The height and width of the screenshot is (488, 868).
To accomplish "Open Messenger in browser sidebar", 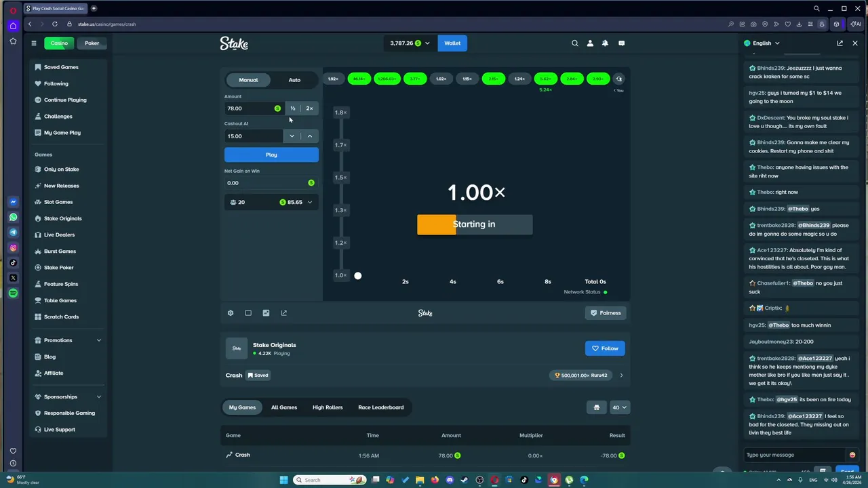I will 13,202.
